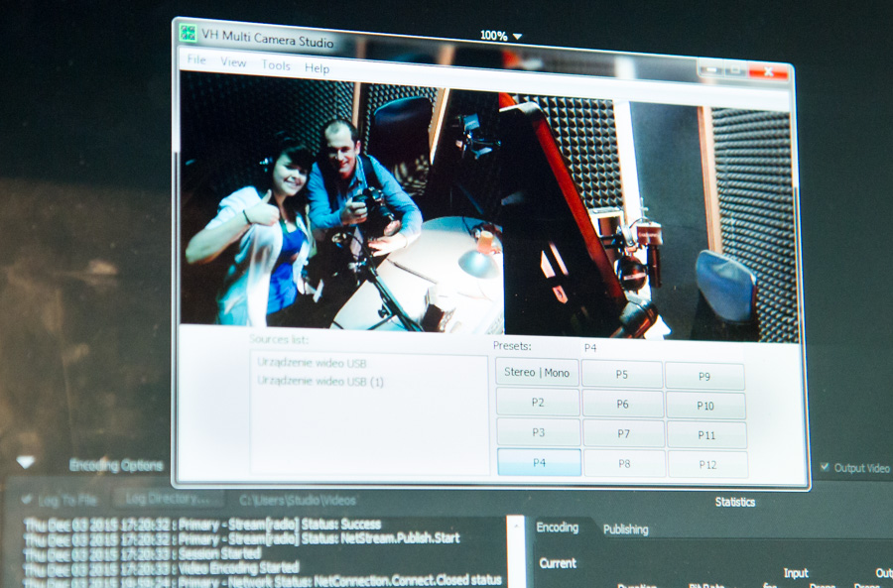Viewport: 893px width, 588px height.
Task: Select the first Urządzenie wideo USB source
Action: point(312,363)
